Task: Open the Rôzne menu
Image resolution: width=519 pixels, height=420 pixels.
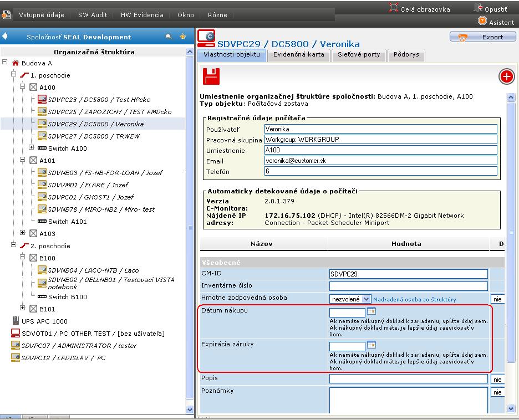Action: (217, 15)
